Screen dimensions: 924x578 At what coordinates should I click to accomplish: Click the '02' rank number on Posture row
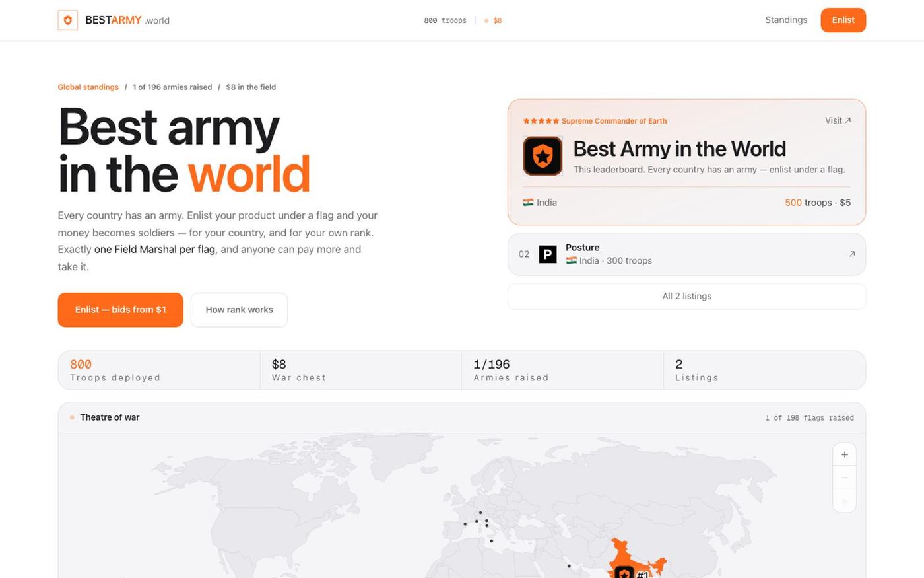(524, 254)
